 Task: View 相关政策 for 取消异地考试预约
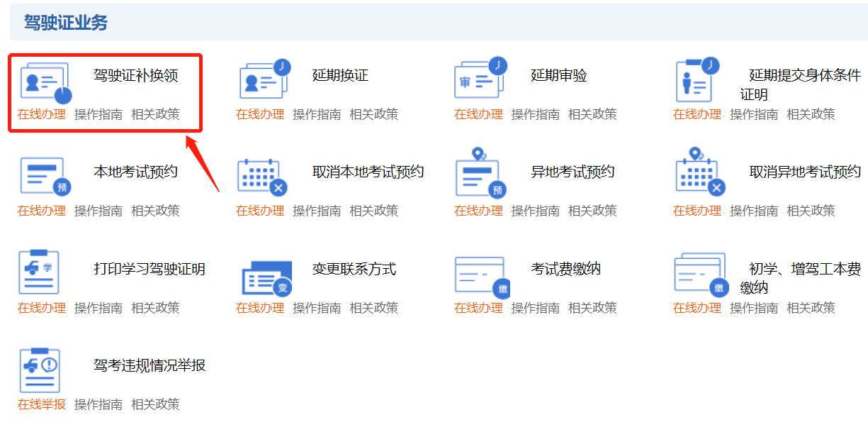pos(811,211)
